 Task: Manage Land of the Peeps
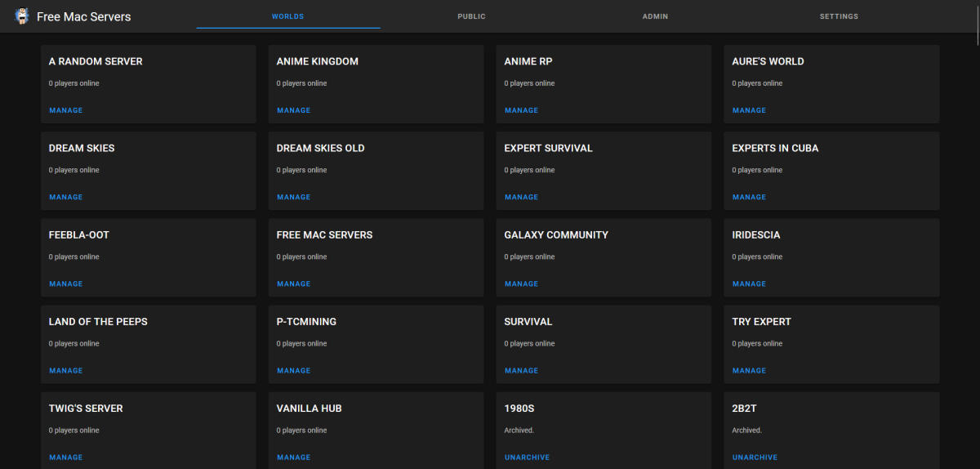[65, 370]
